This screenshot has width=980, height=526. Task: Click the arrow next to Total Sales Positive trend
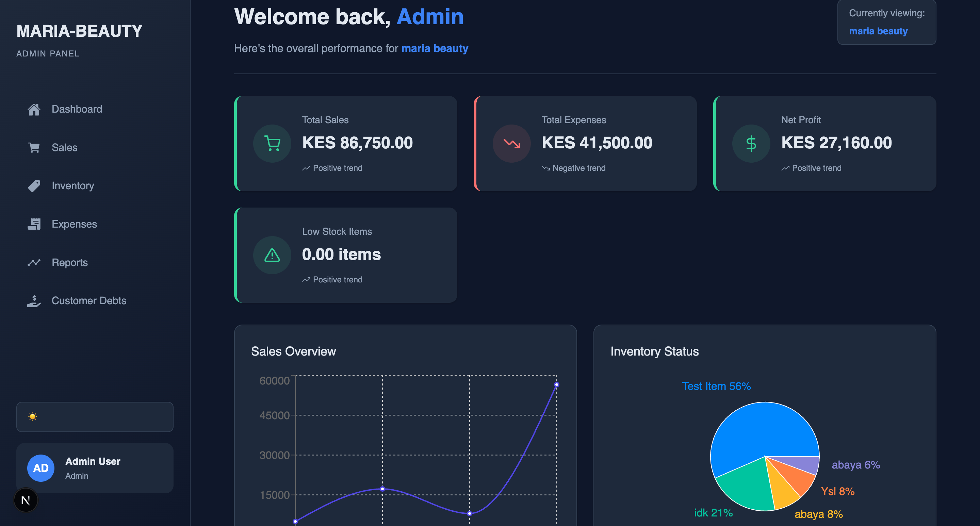[x=306, y=168]
